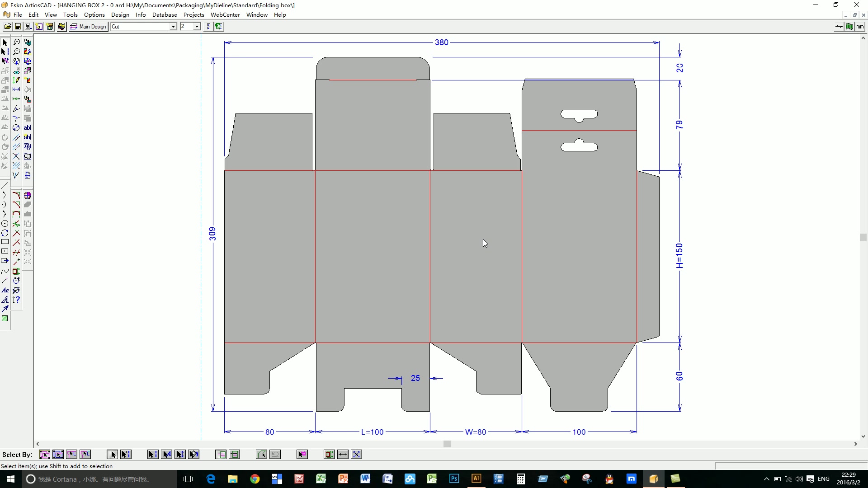Choose the horizontal distance dimension tool

(x=17, y=89)
